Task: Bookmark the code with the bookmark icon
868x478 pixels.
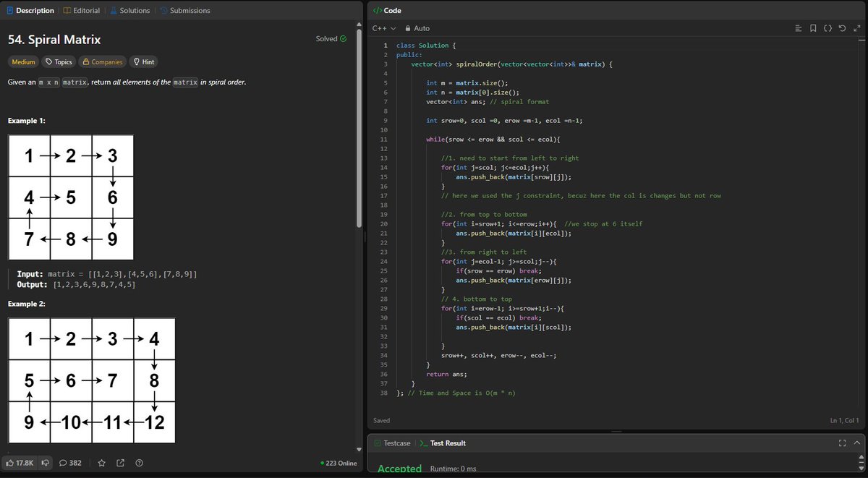Action: click(813, 28)
